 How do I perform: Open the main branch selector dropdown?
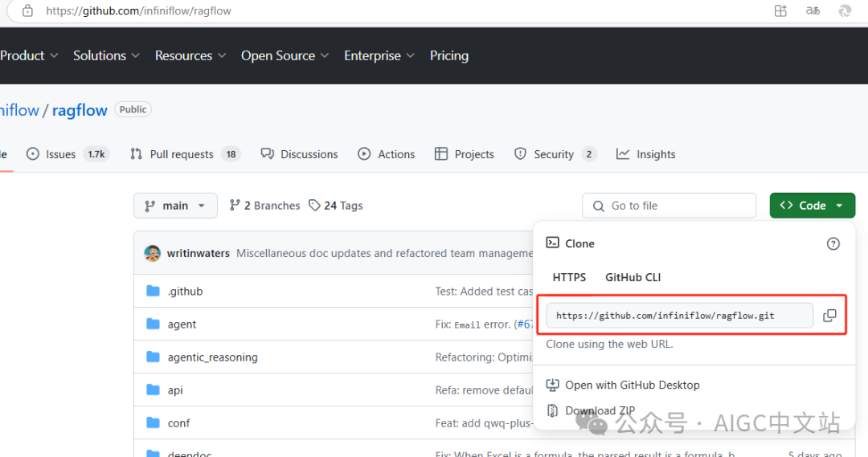pyautogui.click(x=175, y=206)
